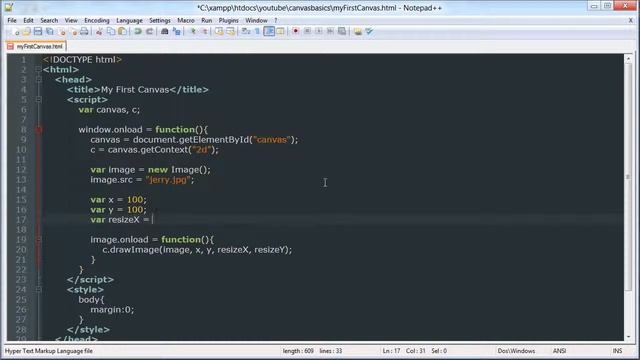
Task: Click the vertical scrollbar thumb
Action: tap(628, 177)
